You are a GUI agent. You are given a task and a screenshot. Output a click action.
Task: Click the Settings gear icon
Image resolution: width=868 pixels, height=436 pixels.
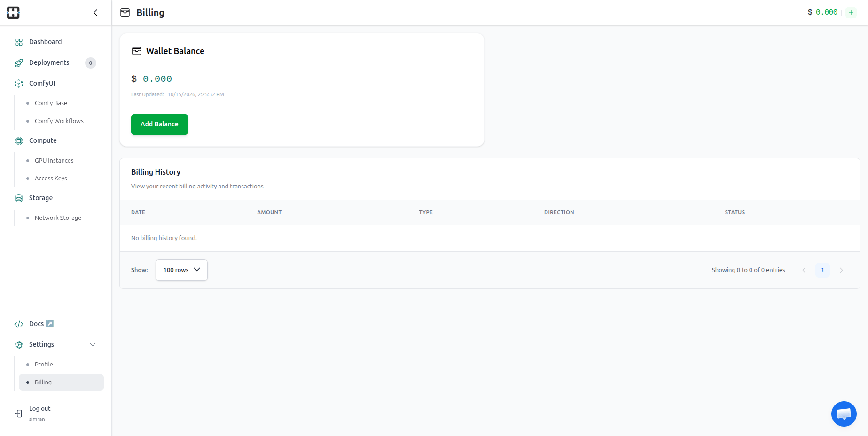pos(19,345)
